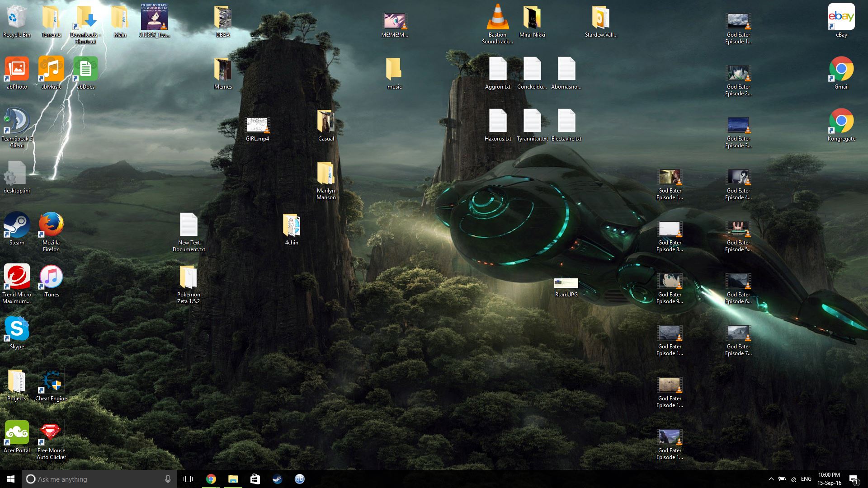Screen dimensions: 868x488
Task: Select the God Eater Episode 9 video
Action: point(670,288)
